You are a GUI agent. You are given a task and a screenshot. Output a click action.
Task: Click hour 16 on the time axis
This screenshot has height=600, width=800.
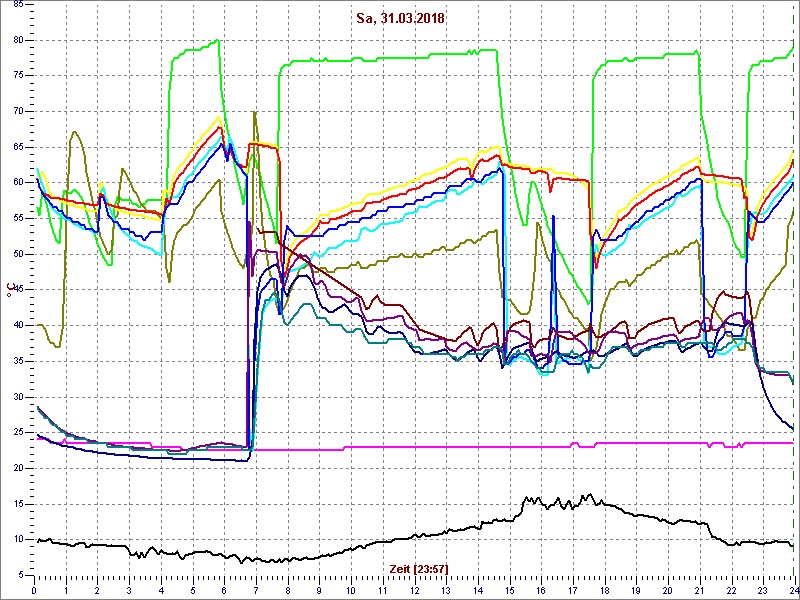(x=541, y=589)
